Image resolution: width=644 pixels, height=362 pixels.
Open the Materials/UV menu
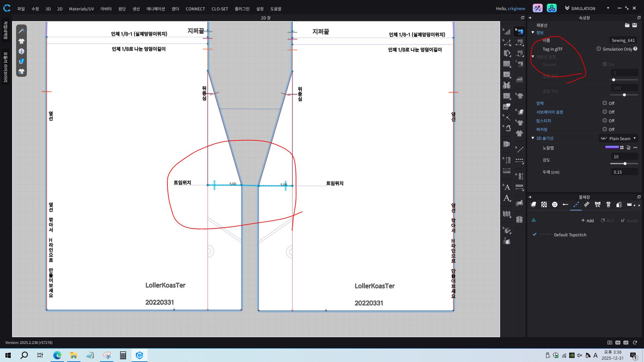click(x=81, y=9)
